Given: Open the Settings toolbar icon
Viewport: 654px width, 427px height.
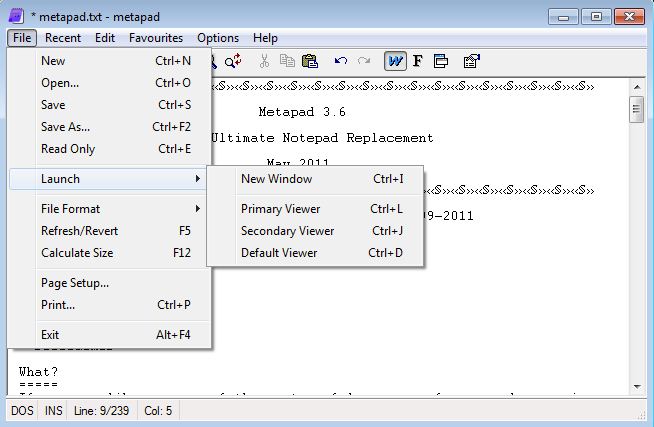Looking at the screenshot, I should (x=472, y=61).
